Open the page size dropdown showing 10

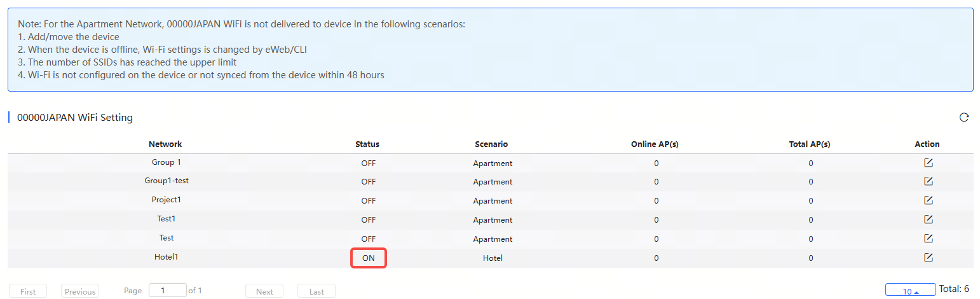910,291
